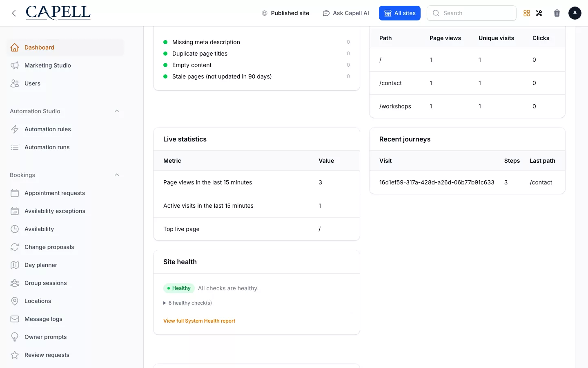Screen dimensions: 588x368
Task: Click Active visits in the last 15 minutes
Action: click(208, 206)
